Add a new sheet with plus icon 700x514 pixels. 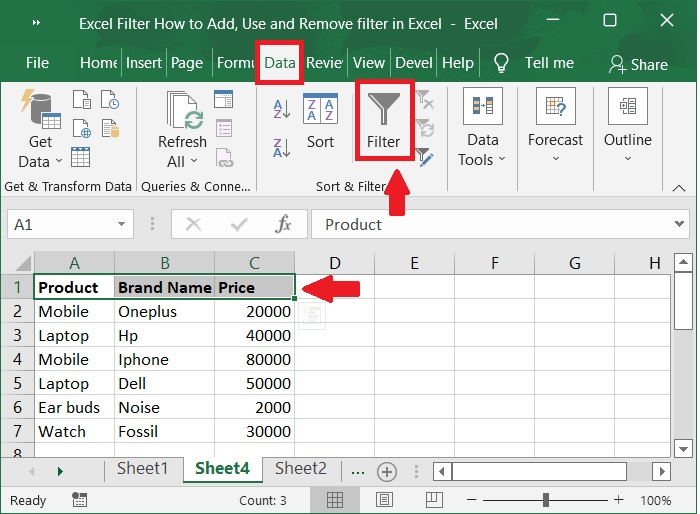point(387,471)
